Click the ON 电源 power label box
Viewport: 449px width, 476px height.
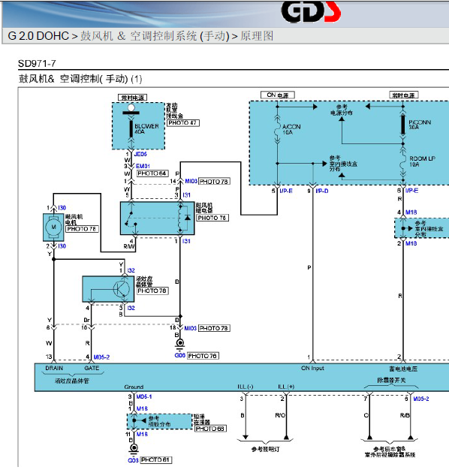(x=278, y=95)
